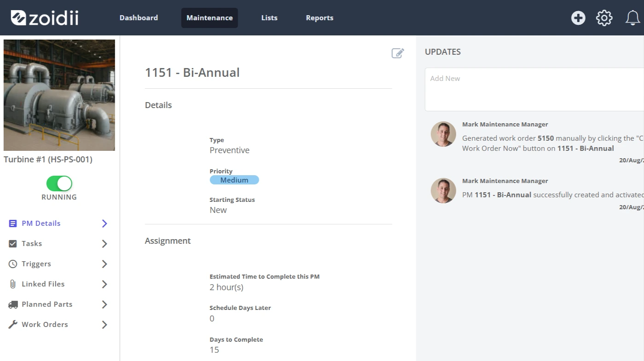Click Mark's avatar on PM created update
The height and width of the screenshot is (361, 644).
443,191
